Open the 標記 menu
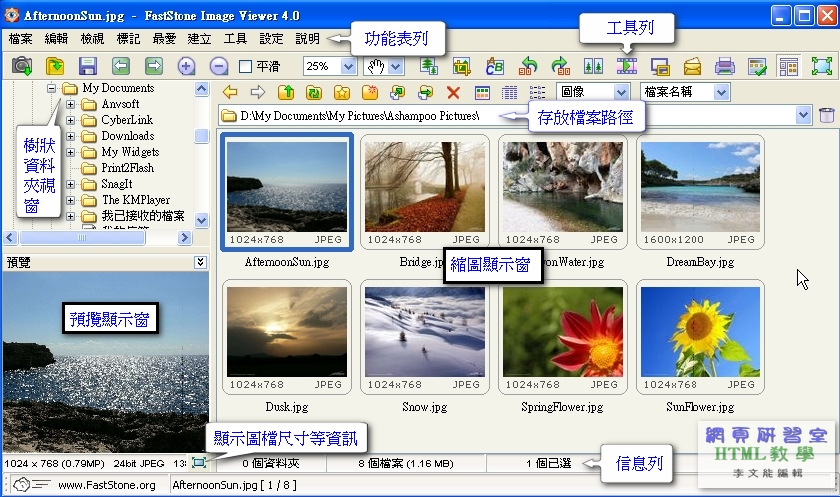Viewport: 840px width, 497px height. tap(128, 39)
